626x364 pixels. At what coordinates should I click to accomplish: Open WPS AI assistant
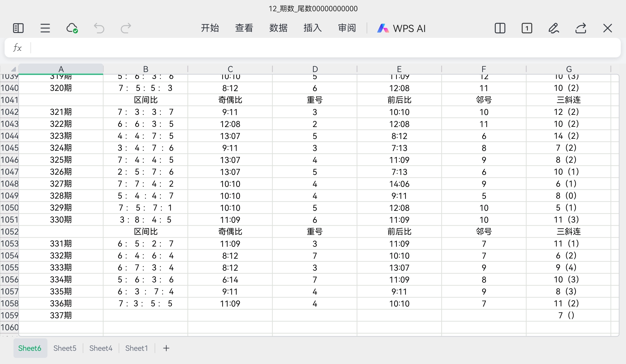[402, 28]
